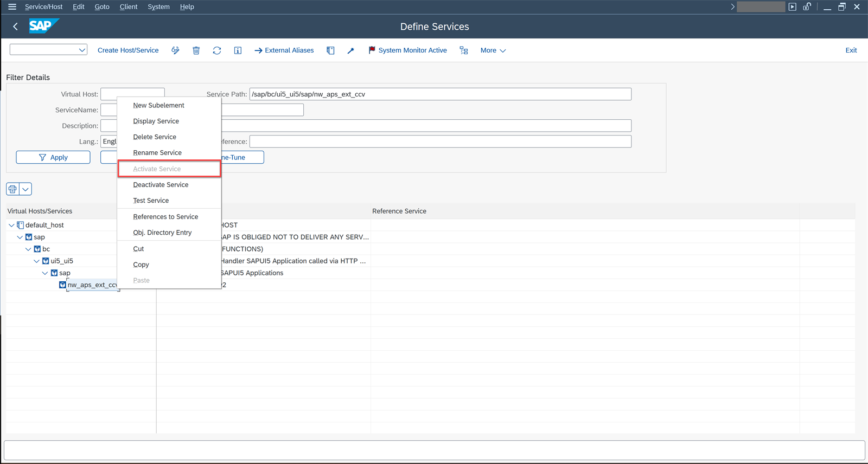This screenshot has width=868, height=464.
Task: Click the SAP logo in the header
Action: (43, 26)
